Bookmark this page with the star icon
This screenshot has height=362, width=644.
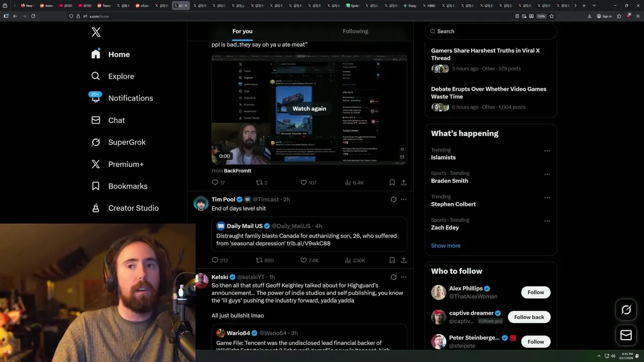pos(551,16)
